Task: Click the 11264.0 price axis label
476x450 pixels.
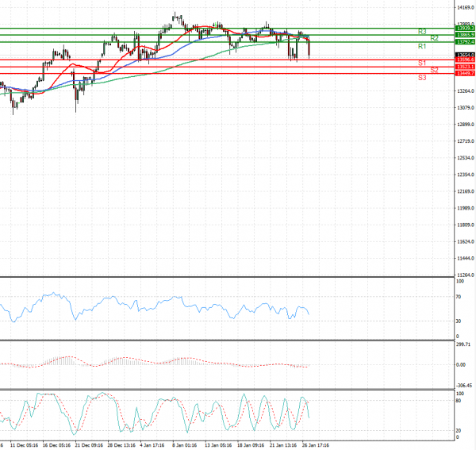Action: click(x=466, y=275)
